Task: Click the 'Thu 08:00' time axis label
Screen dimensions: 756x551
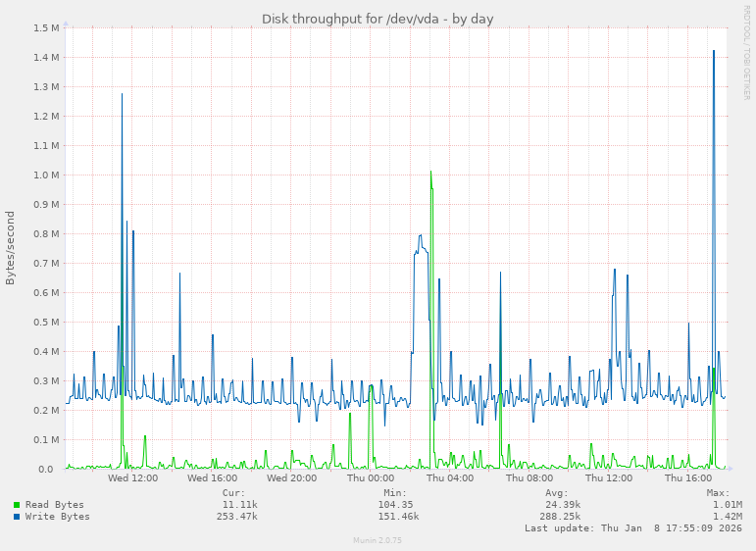Action: point(529,478)
